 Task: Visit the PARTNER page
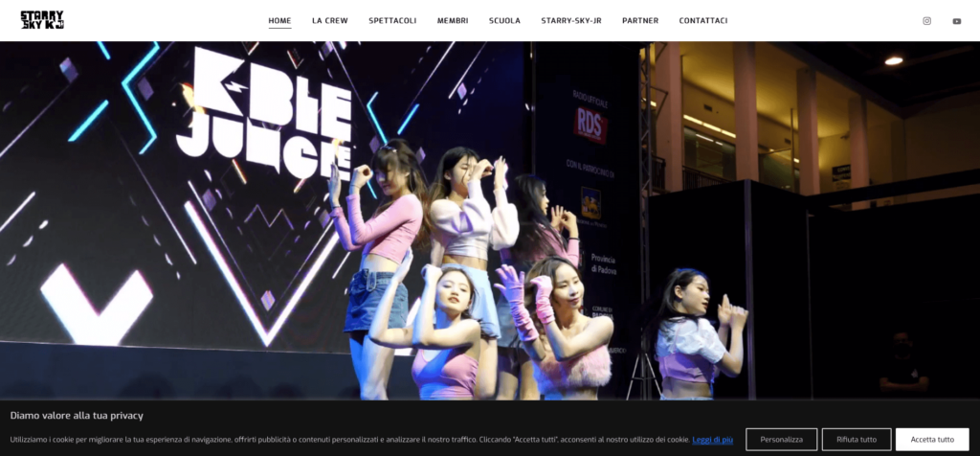click(640, 20)
